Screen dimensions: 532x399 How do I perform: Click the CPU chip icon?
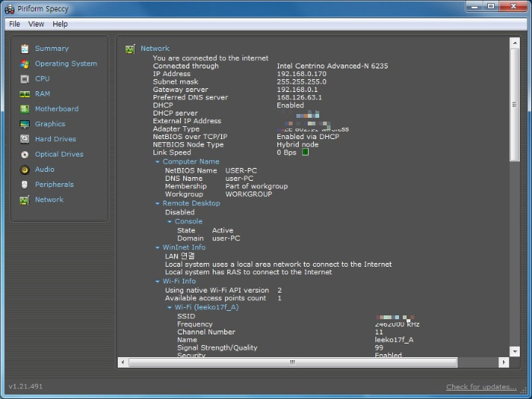(24, 79)
